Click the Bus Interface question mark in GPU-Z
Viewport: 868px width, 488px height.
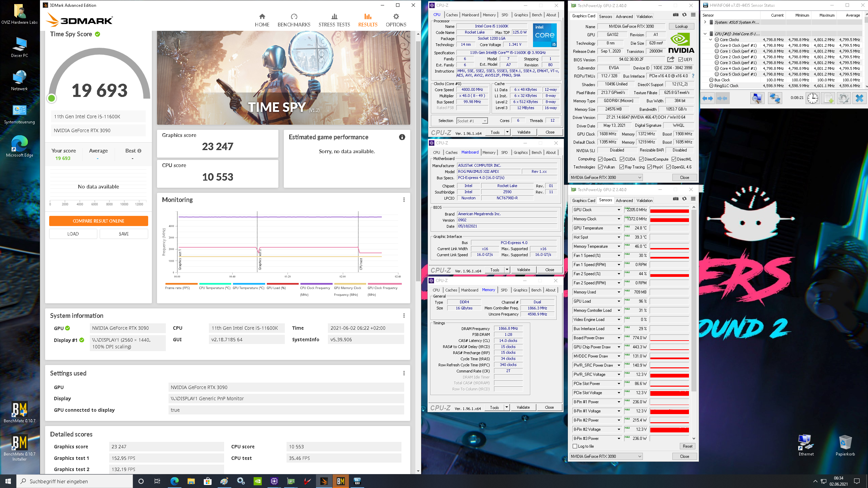693,76
